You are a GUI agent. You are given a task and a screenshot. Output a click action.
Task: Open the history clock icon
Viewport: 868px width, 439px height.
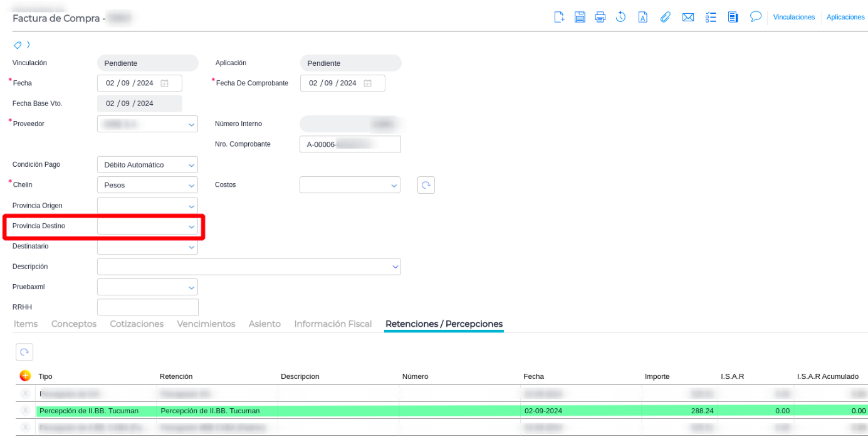coord(620,17)
